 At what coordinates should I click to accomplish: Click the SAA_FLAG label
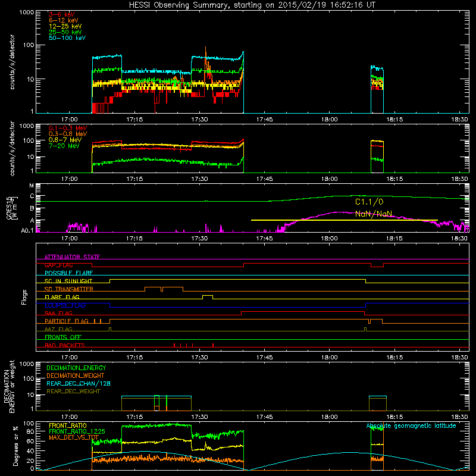tap(58, 313)
